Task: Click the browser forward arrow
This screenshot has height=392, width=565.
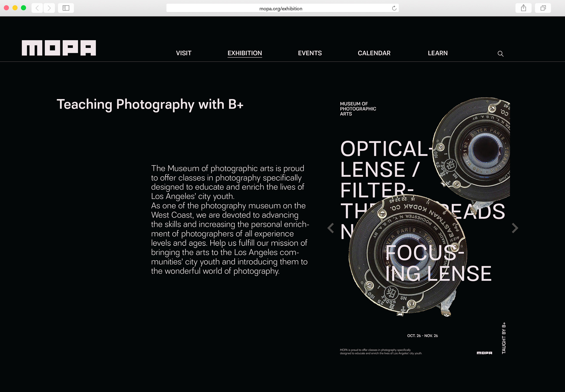Action: coord(49,8)
